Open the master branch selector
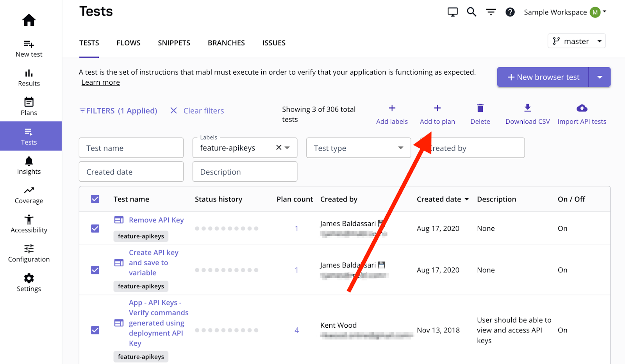The width and height of the screenshot is (625, 364). 577,41
